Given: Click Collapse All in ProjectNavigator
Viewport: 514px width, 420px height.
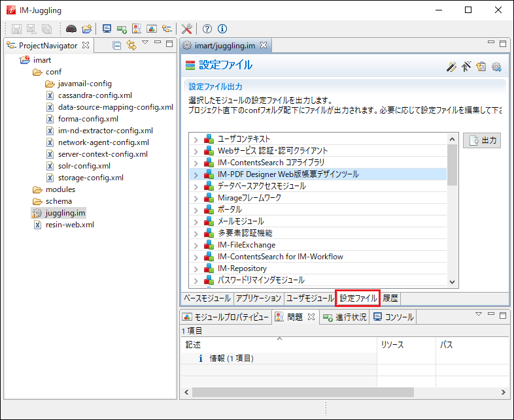Looking at the screenshot, I should point(116,45).
